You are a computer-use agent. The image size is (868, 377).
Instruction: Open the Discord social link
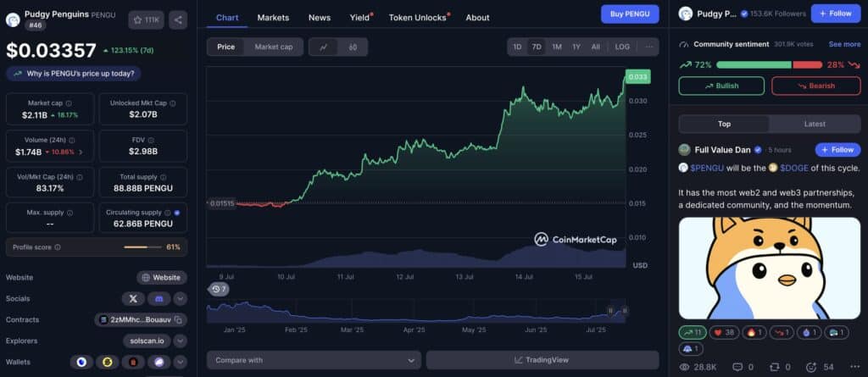click(159, 299)
